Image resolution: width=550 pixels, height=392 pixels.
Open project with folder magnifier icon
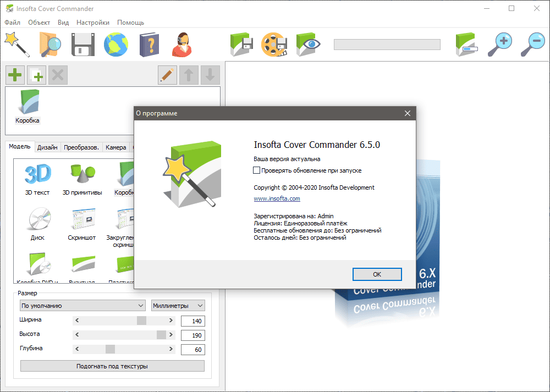coord(50,44)
